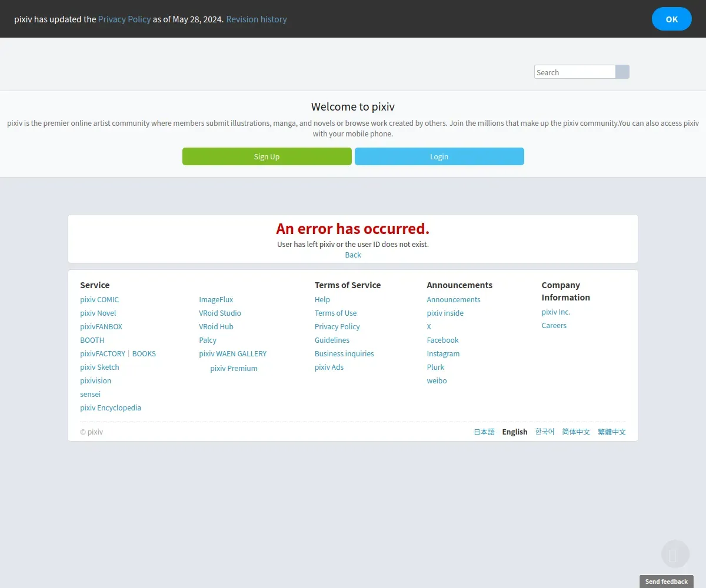Click the blue Login button
This screenshot has width=706, height=588.
[x=439, y=156]
